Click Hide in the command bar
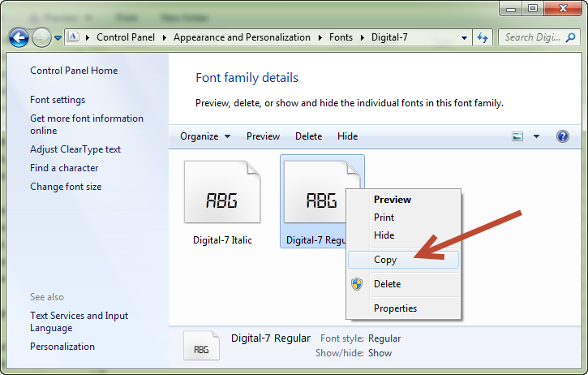 click(x=348, y=136)
